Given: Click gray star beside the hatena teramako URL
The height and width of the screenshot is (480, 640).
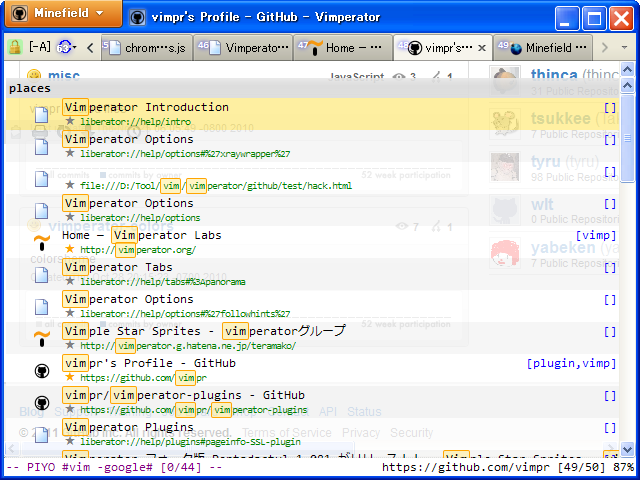Looking at the screenshot, I should 70,345.
